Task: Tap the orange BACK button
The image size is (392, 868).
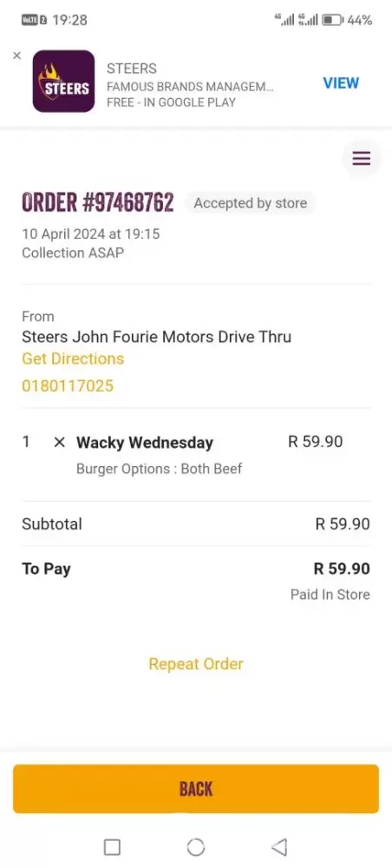Action: coord(196,789)
